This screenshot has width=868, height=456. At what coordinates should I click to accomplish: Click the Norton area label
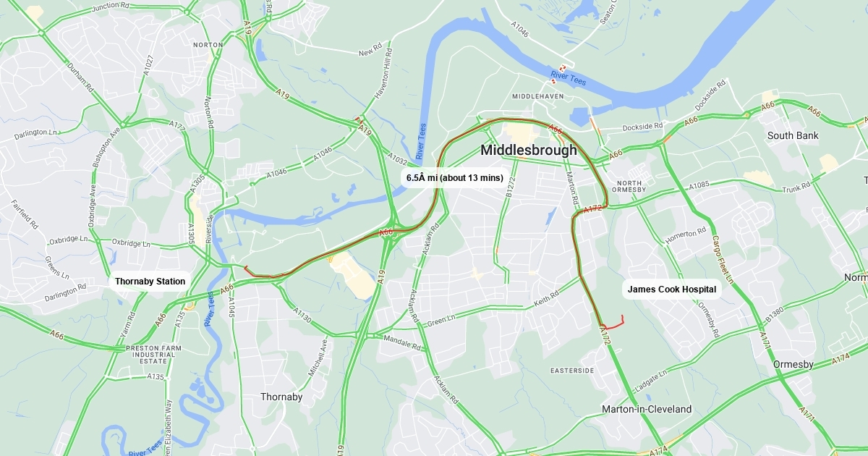point(208,45)
